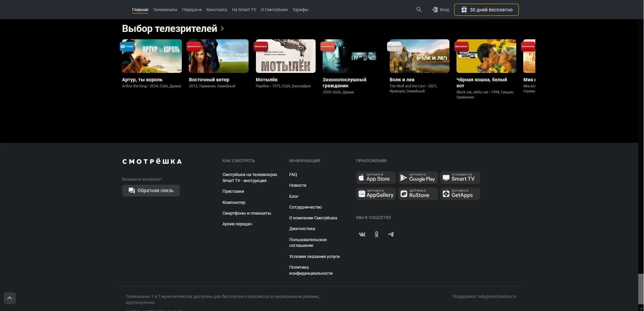Switch to the Кинотеатр menu item
This screenshot has height=311, width=644.
217,10
